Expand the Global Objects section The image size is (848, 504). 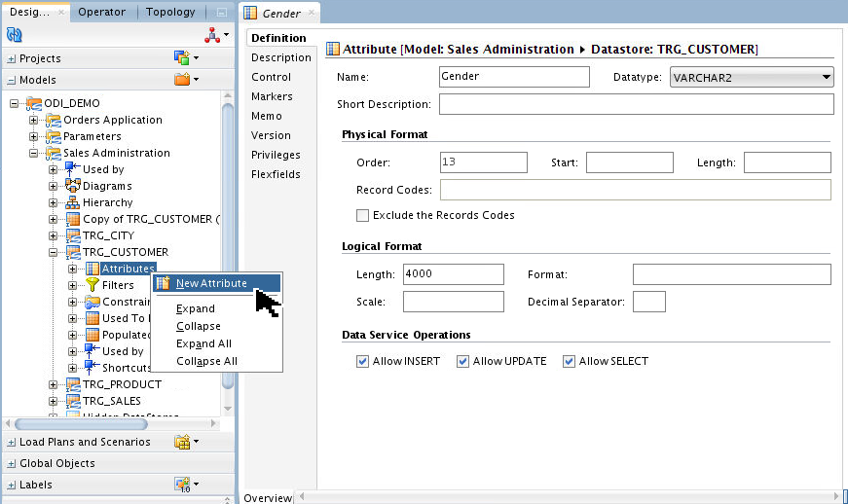pyautogui.click(x=12, y=464)
